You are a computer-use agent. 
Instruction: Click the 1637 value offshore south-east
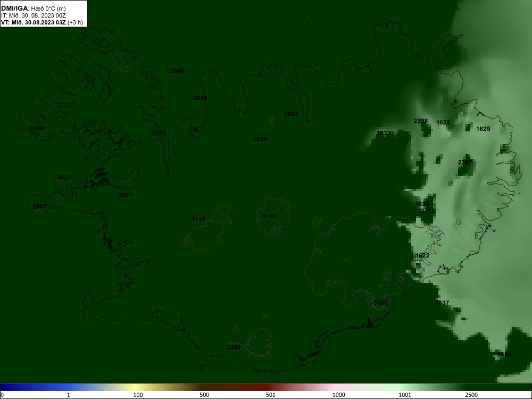click(442, 303)
